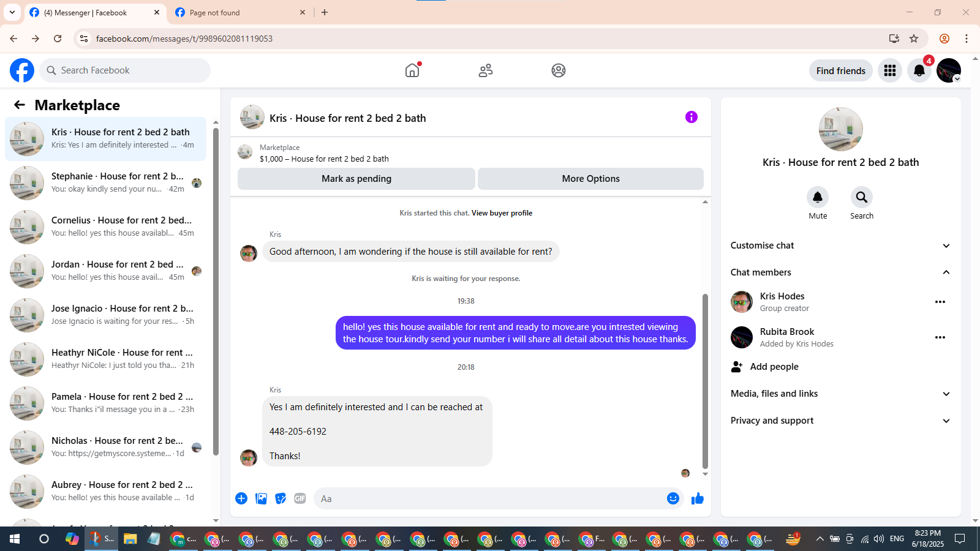The width and height of the screenshot is (980, 551).
Task: Click the Mark as pending button
Action: click(x=356, y=179)
